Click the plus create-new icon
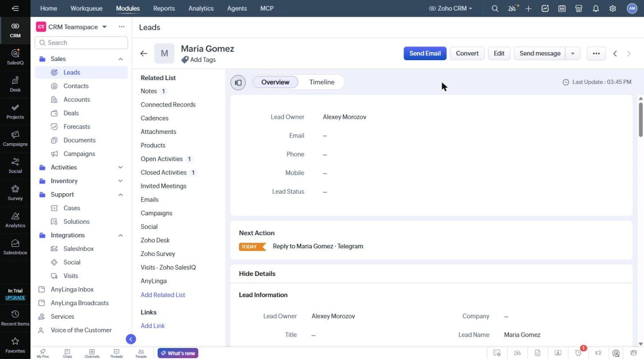 pyautogui.click(x=529, y=8)
